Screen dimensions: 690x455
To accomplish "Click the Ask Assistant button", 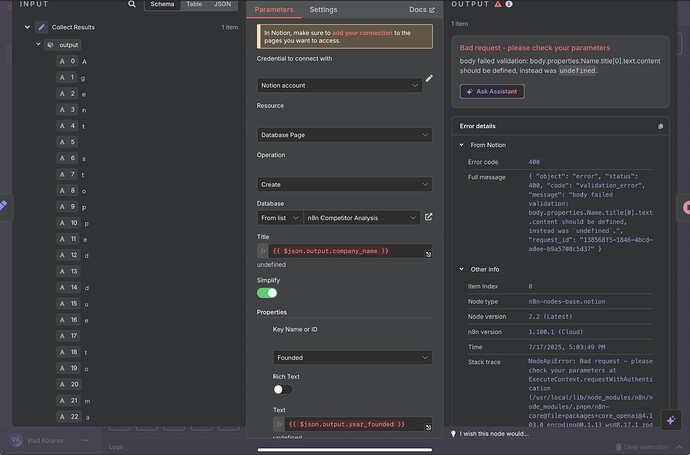I will point(492,92).
